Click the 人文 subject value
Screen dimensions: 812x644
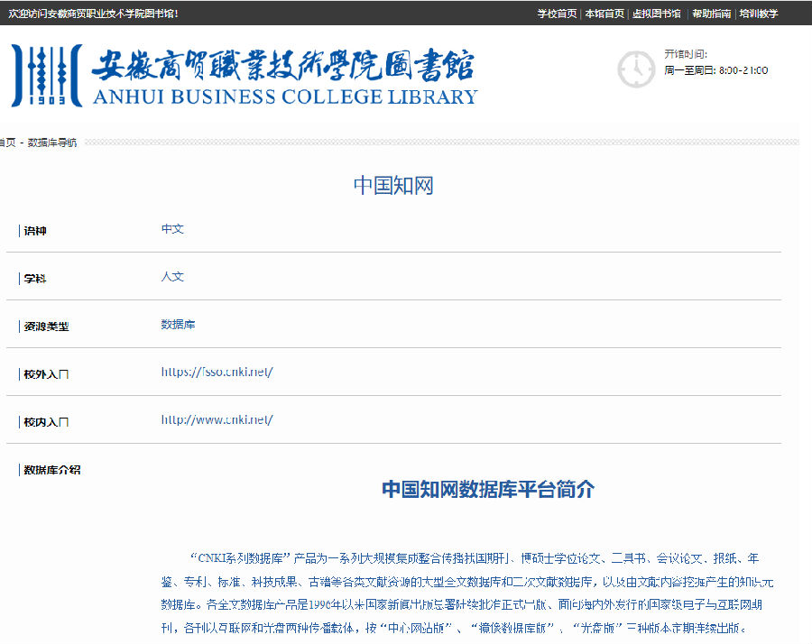(172, 277)
